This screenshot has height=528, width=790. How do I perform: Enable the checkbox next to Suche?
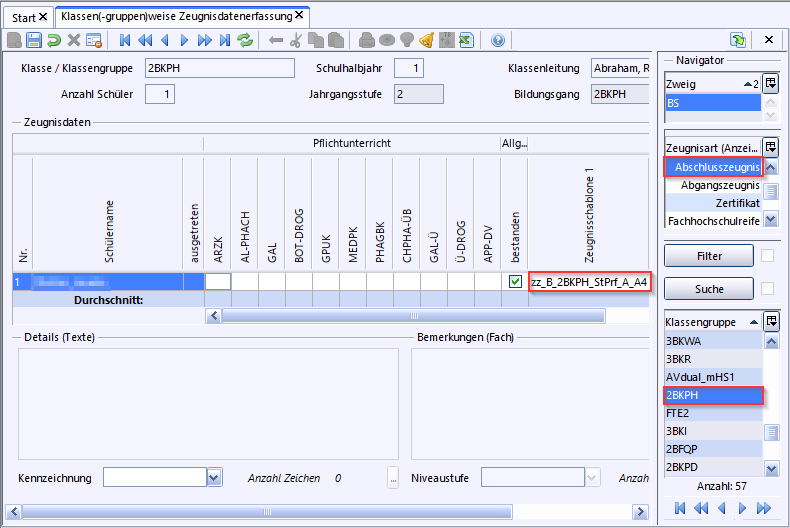coord(767,289)
